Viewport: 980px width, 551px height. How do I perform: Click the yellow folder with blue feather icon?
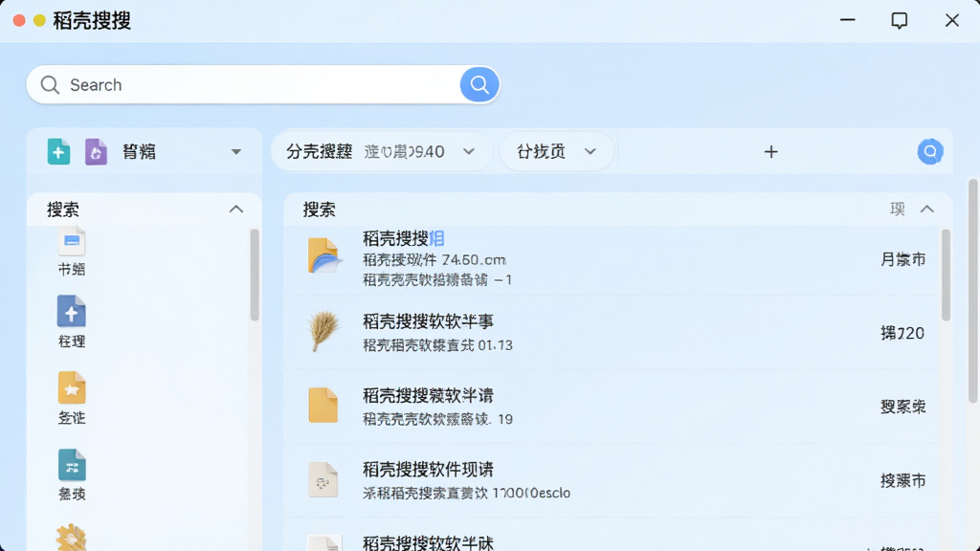click(323, 254)
